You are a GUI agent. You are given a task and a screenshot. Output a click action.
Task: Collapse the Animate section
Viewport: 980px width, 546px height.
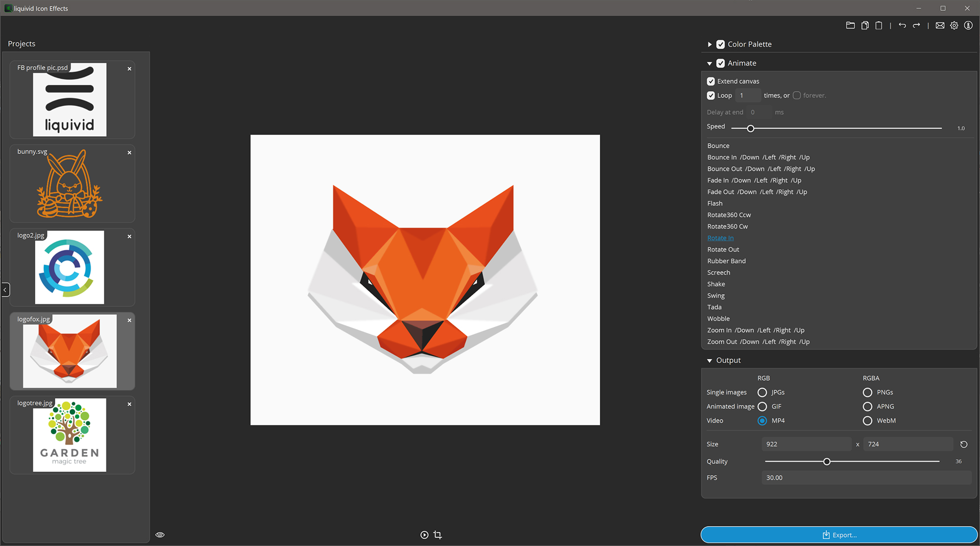click(710, 63)
